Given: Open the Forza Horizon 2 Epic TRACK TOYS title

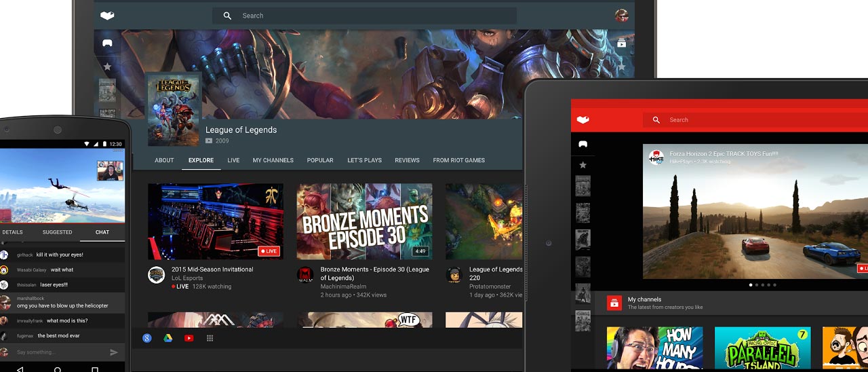Looking at the screenshot, I should (x=724, y=154).
